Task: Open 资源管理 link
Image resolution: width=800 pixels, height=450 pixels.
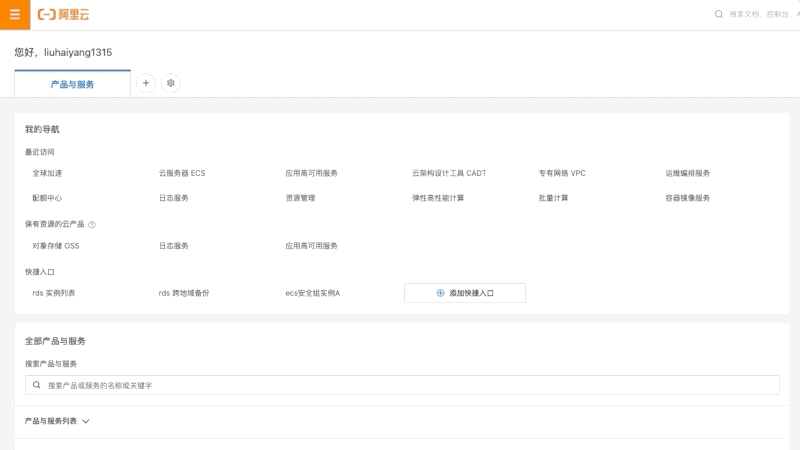Action: point(301,198)
